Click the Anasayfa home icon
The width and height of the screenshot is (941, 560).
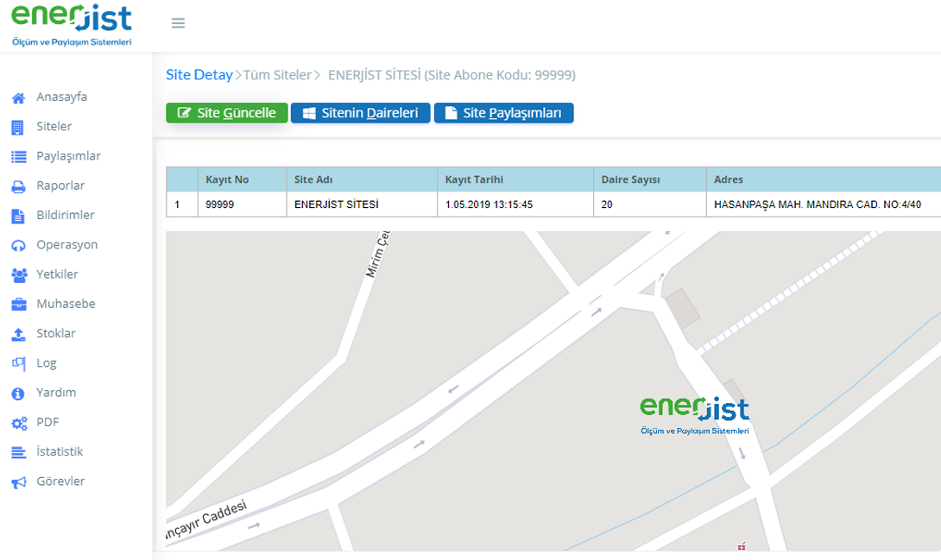tap(18, 98)
